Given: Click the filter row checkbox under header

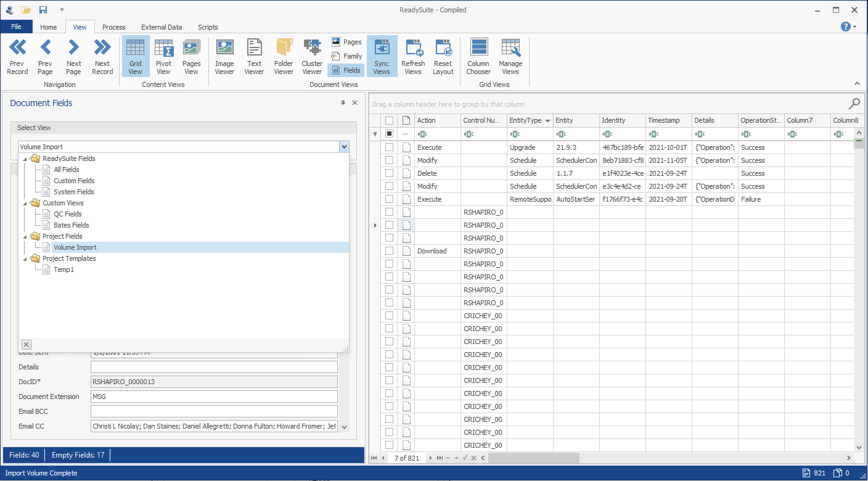Looking at the screenshot, I should pyautogui.click(x=389, y=133).
